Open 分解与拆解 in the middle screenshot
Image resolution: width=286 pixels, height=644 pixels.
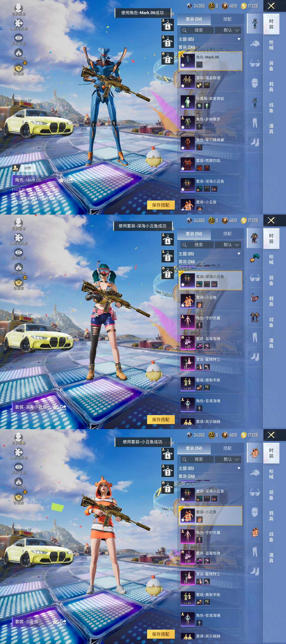click(x=19, y=240)
